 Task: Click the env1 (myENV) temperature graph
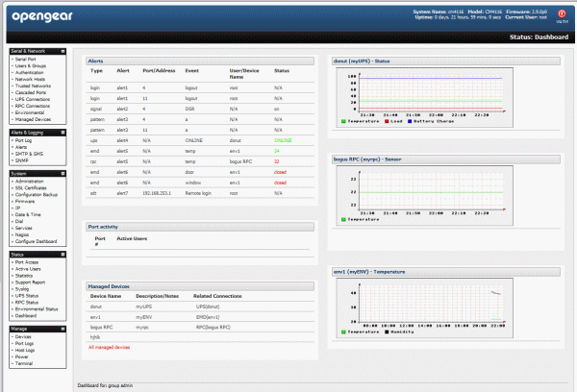425,308
